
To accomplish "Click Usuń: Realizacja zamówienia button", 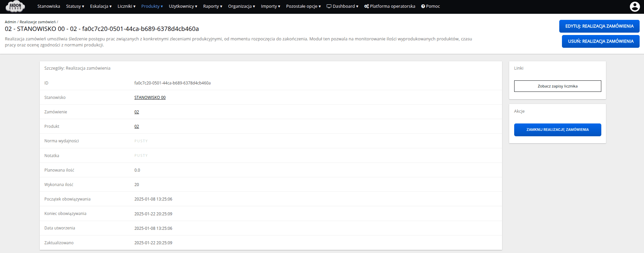I will pos(600,41).
